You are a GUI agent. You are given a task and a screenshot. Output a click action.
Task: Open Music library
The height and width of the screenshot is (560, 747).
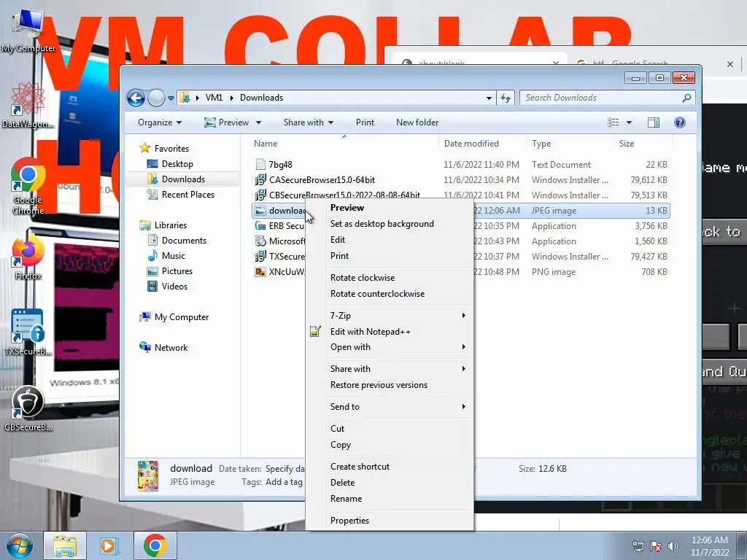pyautogui.click(x=173, y=256)
